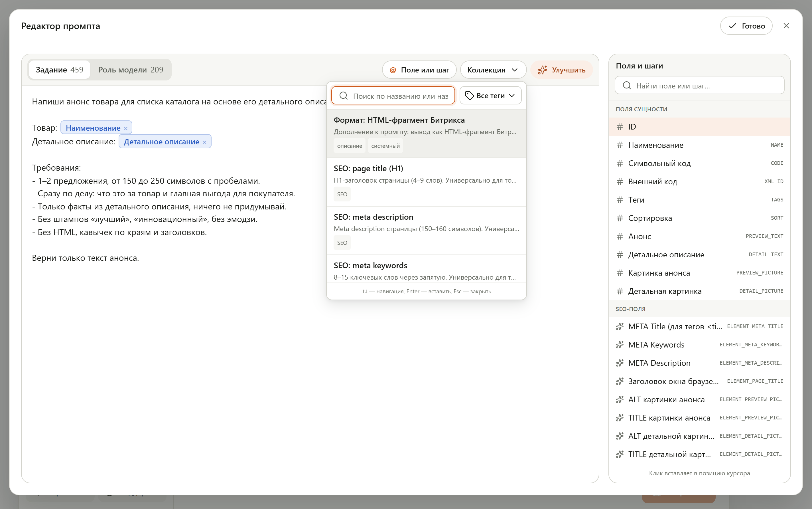
Task: Click the системный tag chip
Action: 385,146
